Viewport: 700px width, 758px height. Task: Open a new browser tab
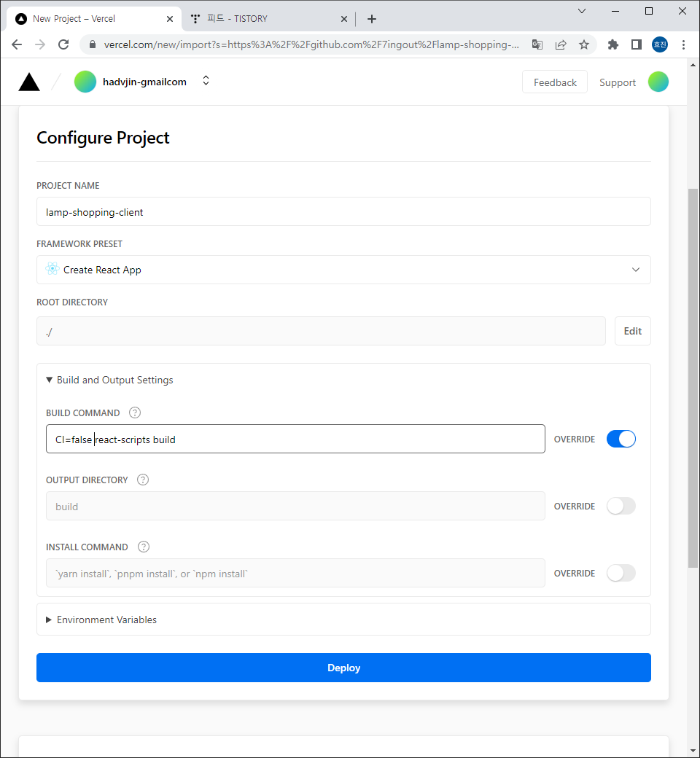point(372,19)
